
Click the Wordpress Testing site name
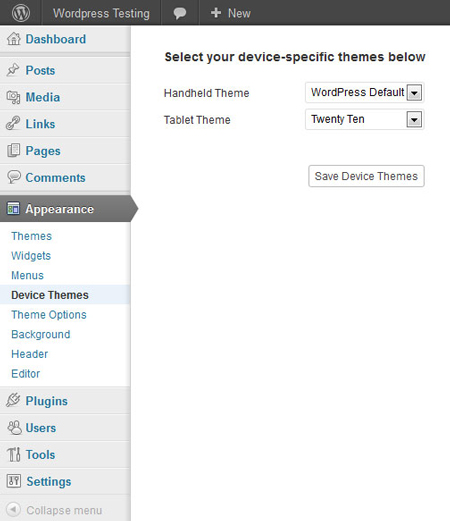tap(101, 13)
